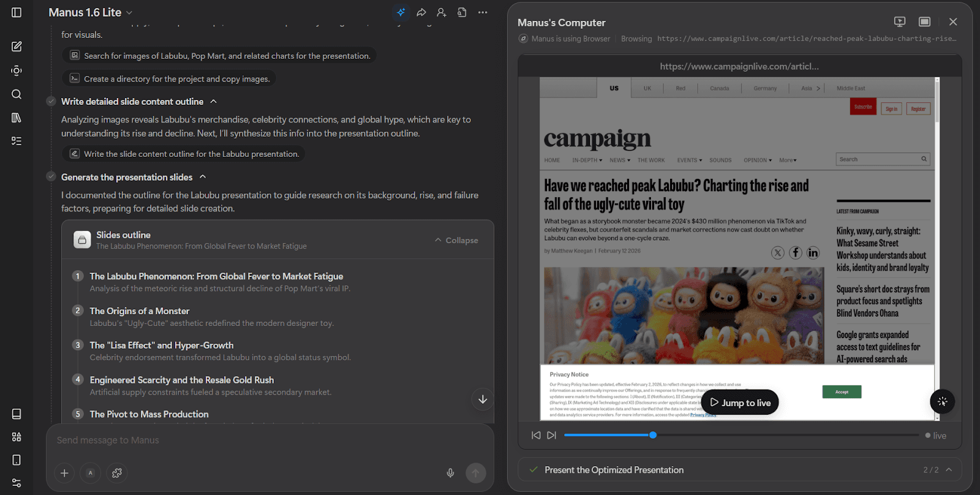The height and width of the screenshot is (495, 980).
Task: Click the window layout icon in Manus's Computer header
Action: tap(925, 21)
